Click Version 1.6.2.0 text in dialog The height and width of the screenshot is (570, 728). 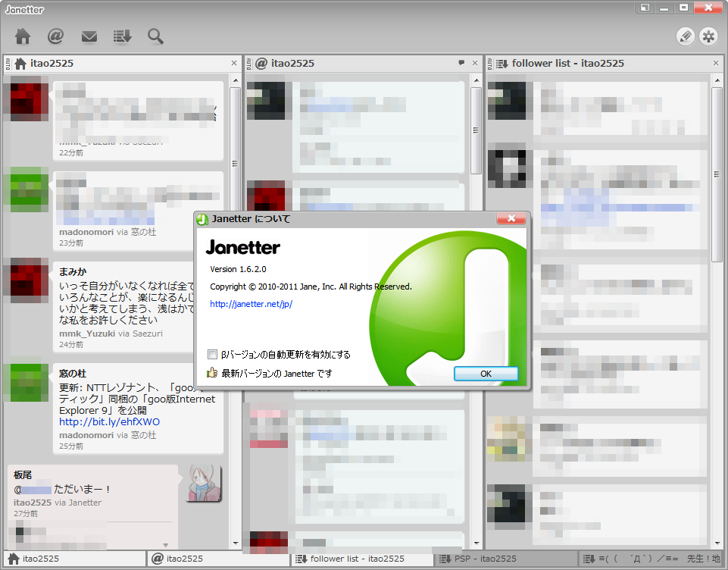[238, 269]
